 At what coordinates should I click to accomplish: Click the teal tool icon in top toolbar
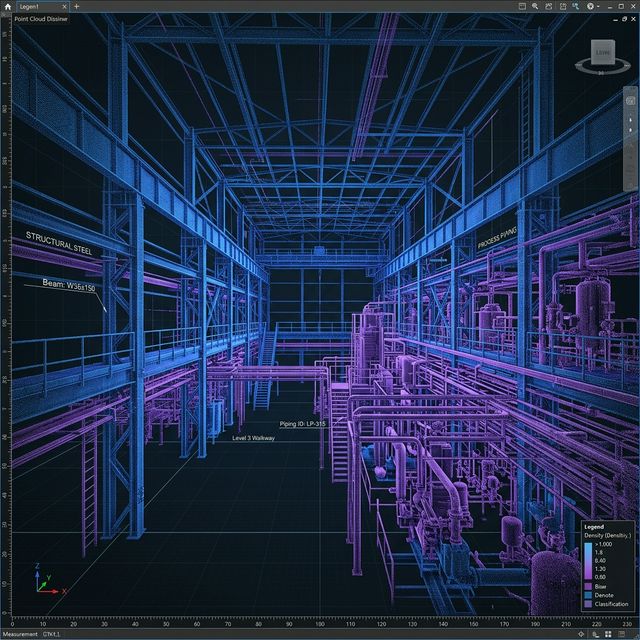(576, 6)
